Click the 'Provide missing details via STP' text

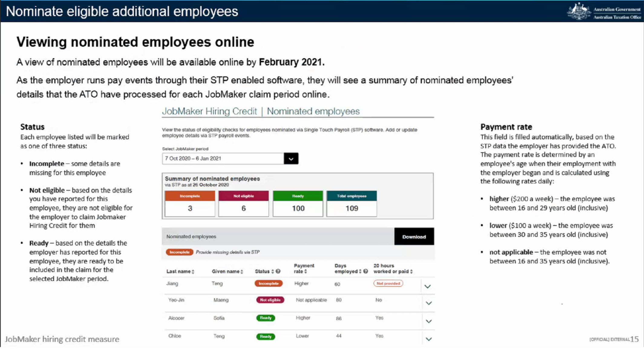tap(227, 252)
